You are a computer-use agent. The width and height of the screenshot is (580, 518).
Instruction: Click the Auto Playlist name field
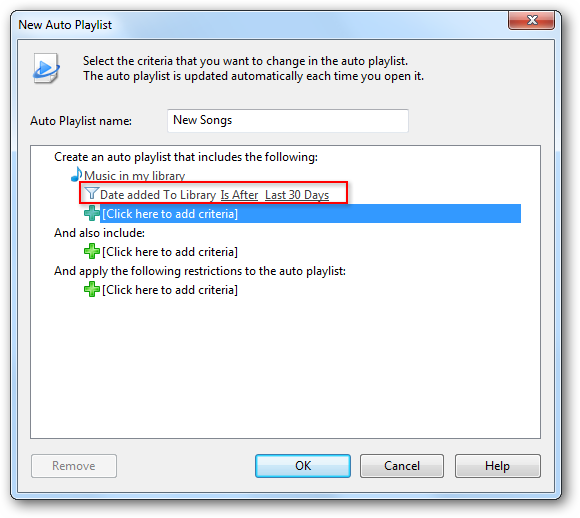point(288,121)
